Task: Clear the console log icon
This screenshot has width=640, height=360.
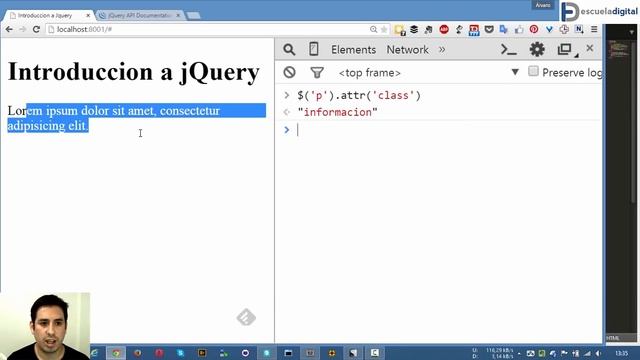Action: pos(289,73)
